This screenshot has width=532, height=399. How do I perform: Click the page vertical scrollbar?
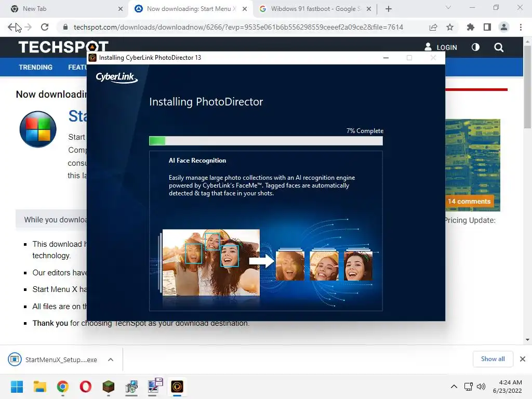pos(527,87)
